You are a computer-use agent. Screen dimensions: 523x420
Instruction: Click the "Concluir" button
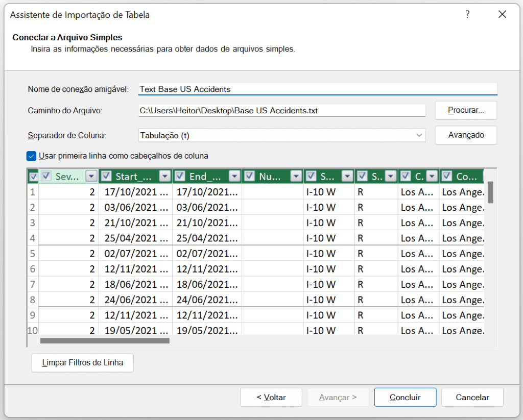point(405,397)
